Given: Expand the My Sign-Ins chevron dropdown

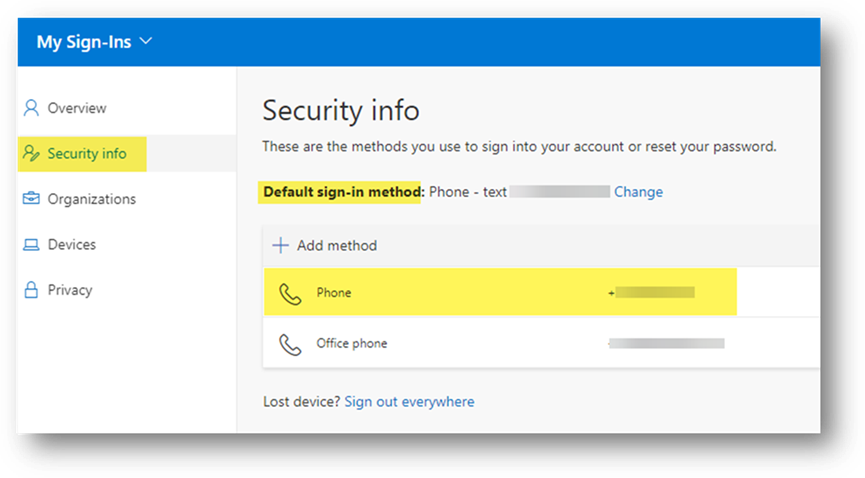Looking at the screenshot, I should (146, 41).
